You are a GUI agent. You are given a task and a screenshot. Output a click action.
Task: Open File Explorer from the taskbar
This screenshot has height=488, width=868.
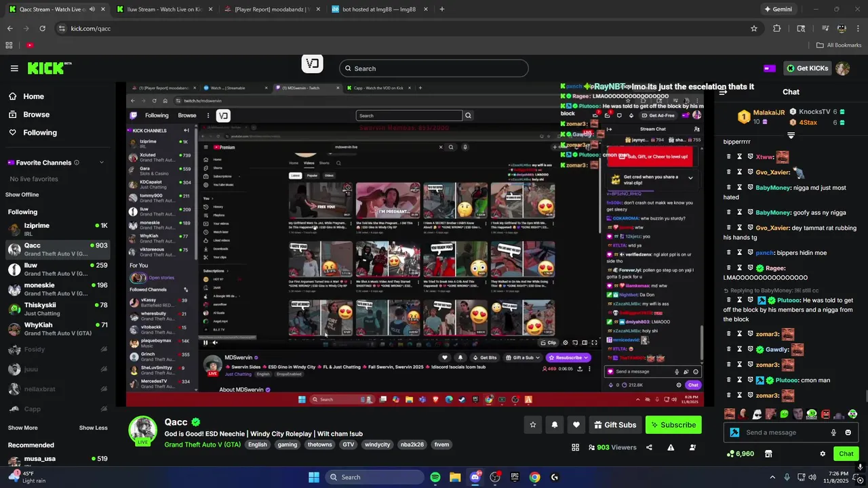(x=455, y=477)
